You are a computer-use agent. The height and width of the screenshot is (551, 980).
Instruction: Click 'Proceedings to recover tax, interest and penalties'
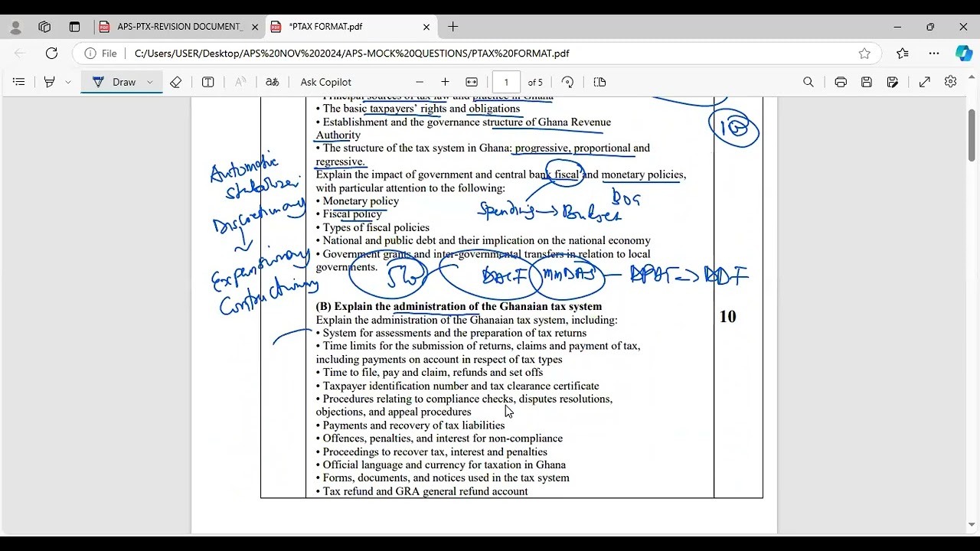click(435, 452)
